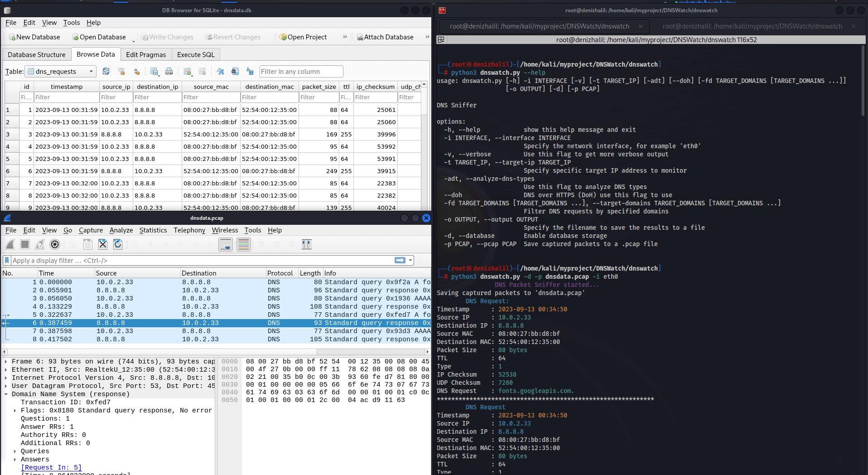Click the apply display filter arrow button

(400, 260)
